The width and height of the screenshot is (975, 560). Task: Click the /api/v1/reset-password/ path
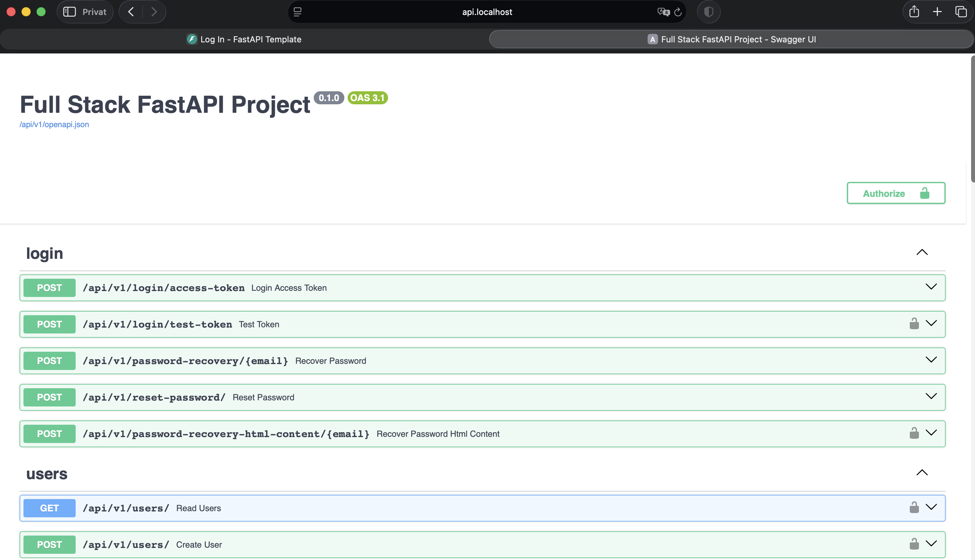tap(154, 397)
